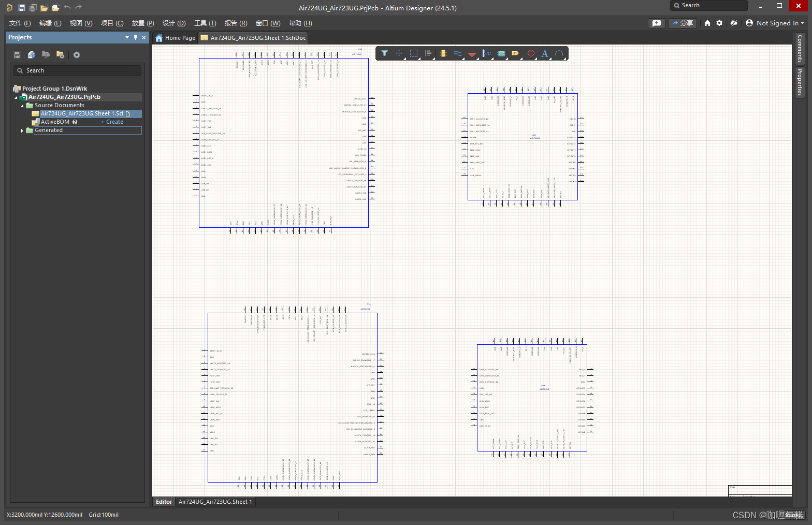Screen dimensions: 812x525
Task: Switch to the Home Page tab
Action: [x=175, y=38]
